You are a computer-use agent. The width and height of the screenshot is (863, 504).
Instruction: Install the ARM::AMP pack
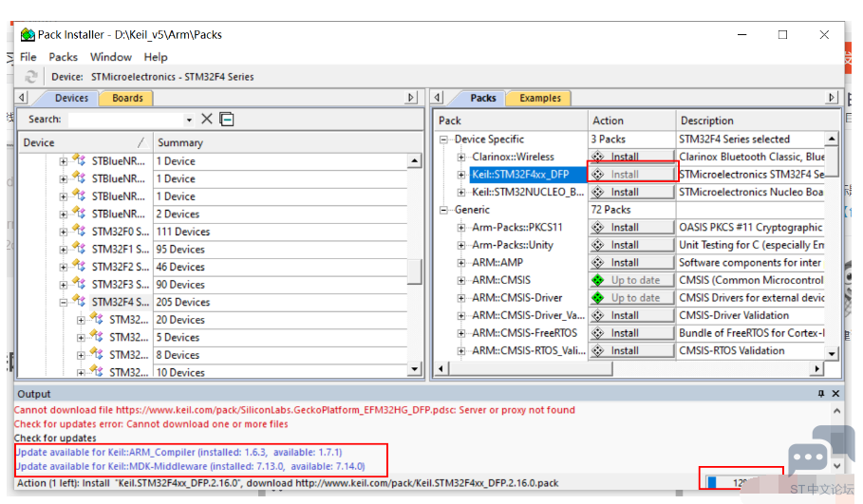tap(632, 263)
